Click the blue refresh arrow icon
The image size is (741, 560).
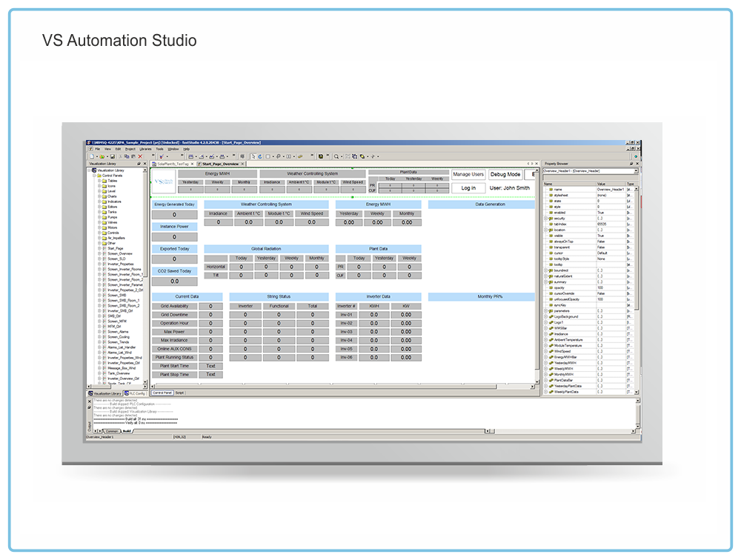[260, 156]
